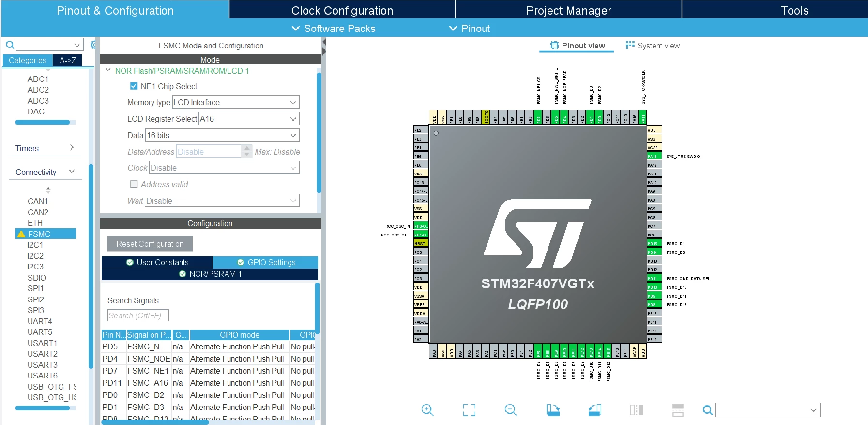Rotate the chip view counter-clockwise

[595, 410]
